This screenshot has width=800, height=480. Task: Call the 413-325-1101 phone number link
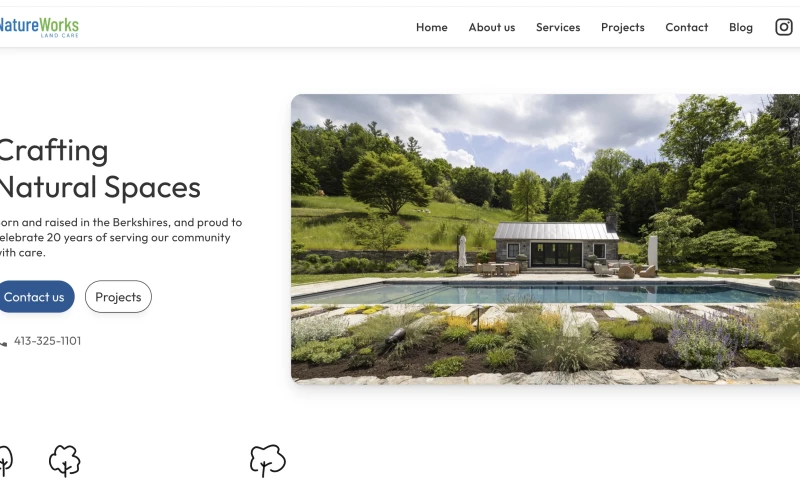(x=47, y=341)
